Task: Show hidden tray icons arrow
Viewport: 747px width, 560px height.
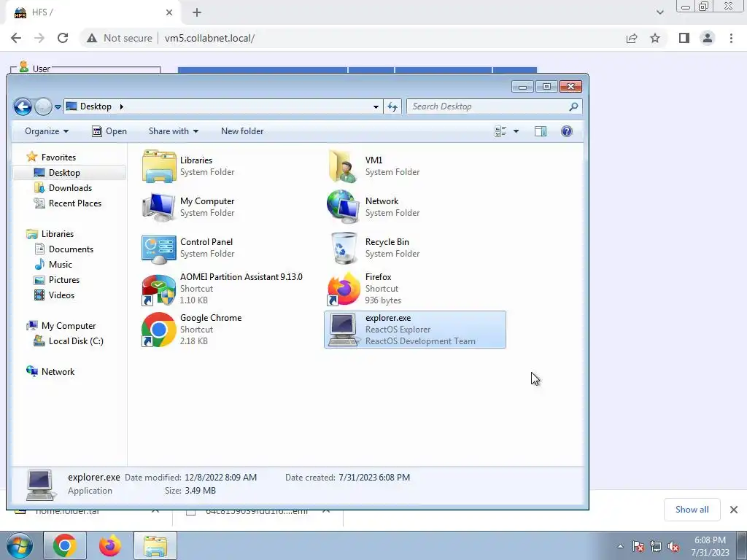Action: [620, 546]
